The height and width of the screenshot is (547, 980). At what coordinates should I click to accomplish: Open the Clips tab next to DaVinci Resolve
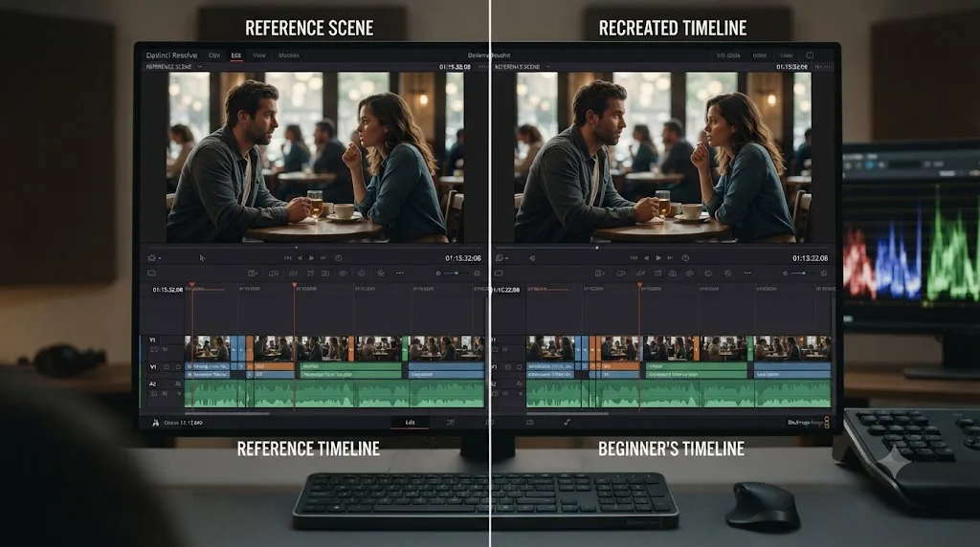pos(214,55)
